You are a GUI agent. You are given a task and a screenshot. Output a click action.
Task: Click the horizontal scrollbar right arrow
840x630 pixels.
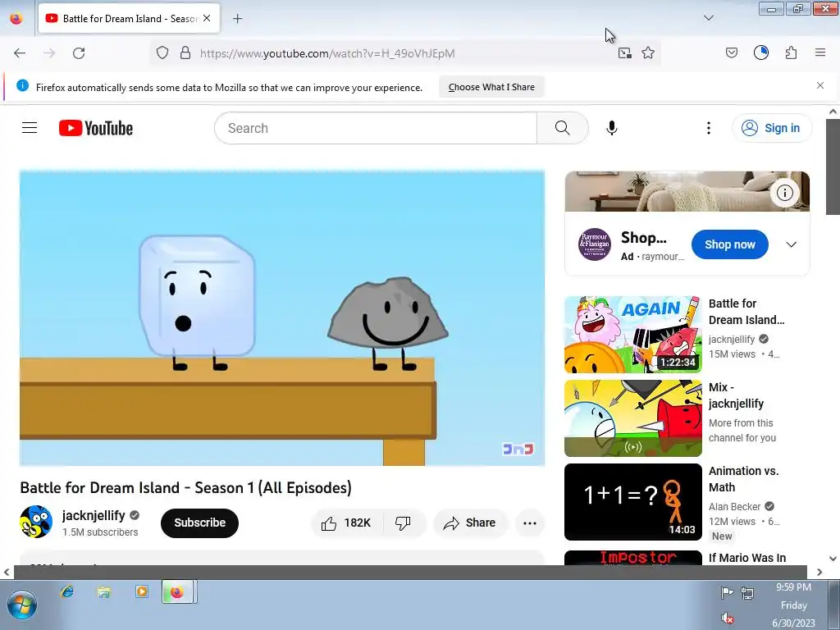pos(819,572)
